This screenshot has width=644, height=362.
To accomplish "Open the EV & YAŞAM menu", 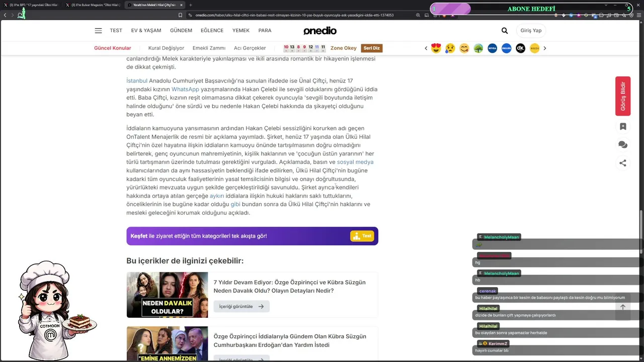I will pos(146,31).
